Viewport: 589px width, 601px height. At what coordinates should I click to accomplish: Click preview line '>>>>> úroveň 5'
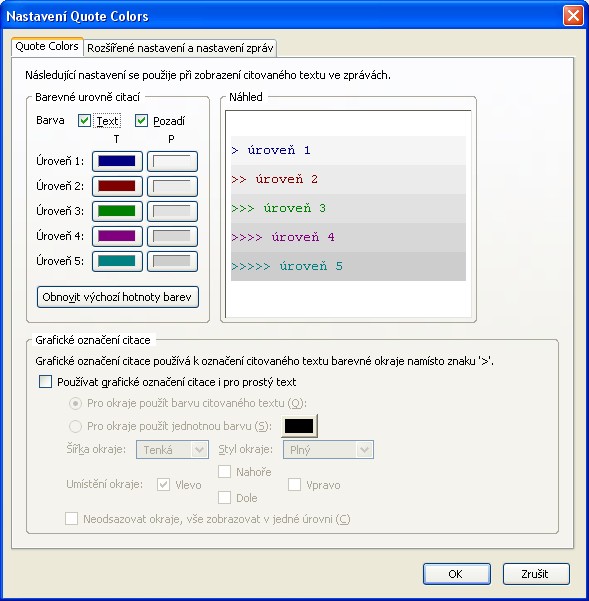click(348, 266)
